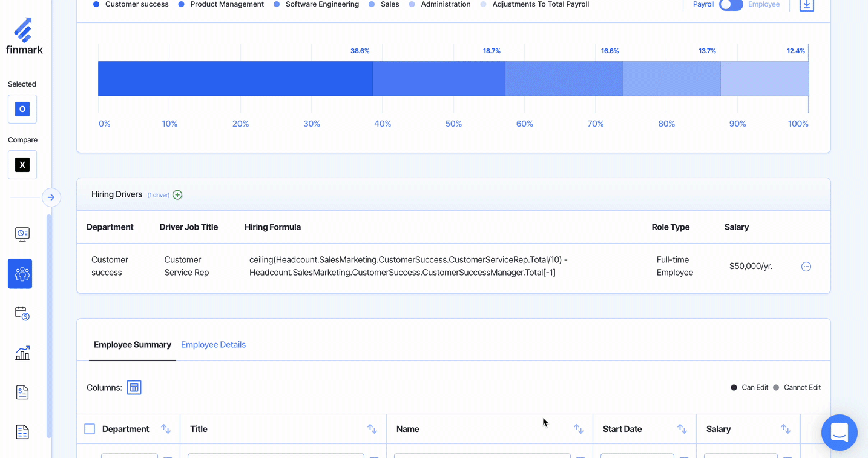Sort by the Department column

[x=166, y=429]
